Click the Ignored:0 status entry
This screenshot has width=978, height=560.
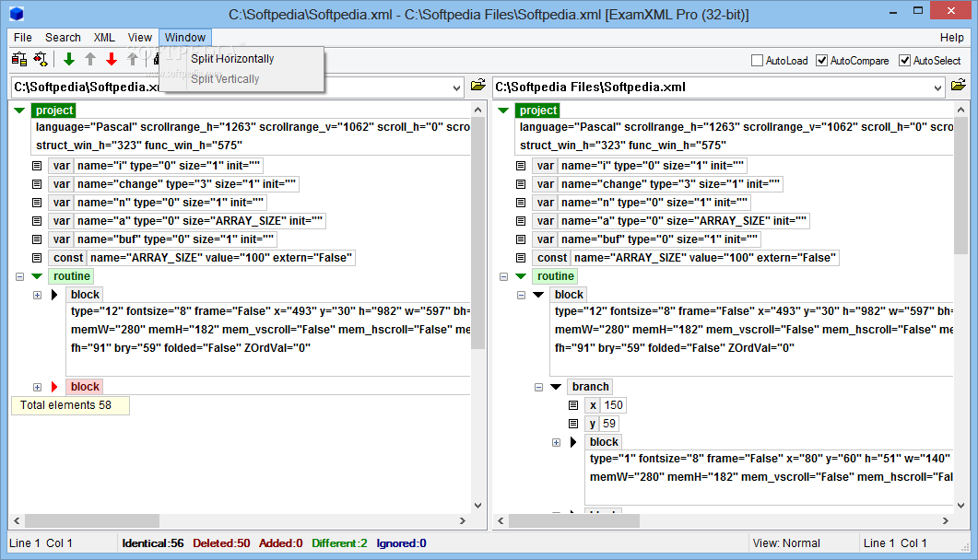coord(402,543)
